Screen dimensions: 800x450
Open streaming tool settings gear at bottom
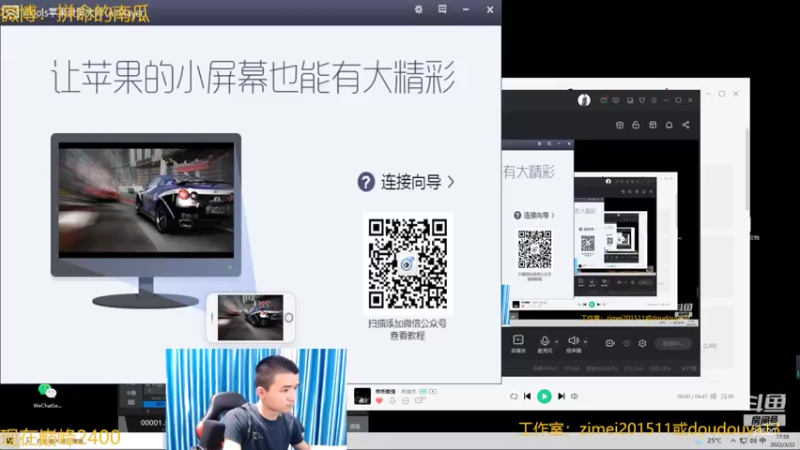(642, 343)
